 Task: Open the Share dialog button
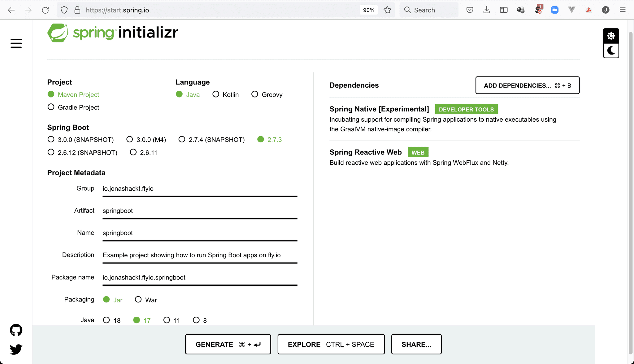[x=416, y=344]
